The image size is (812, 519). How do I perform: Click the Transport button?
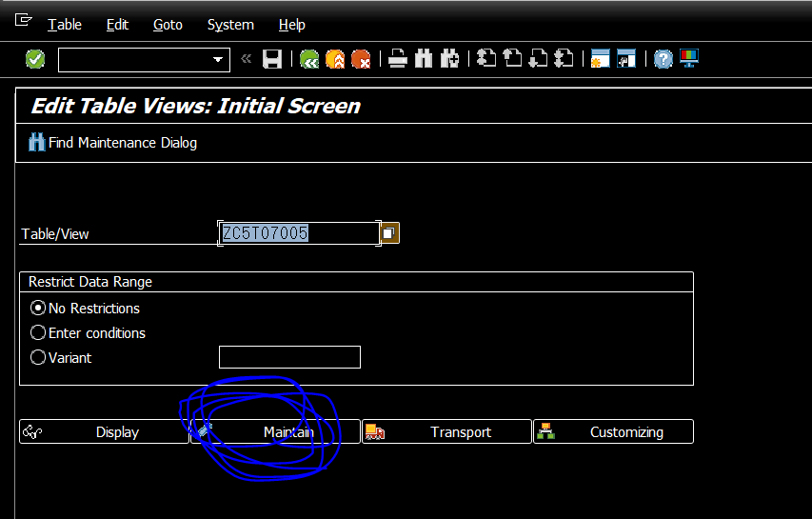tap(446, 431)
